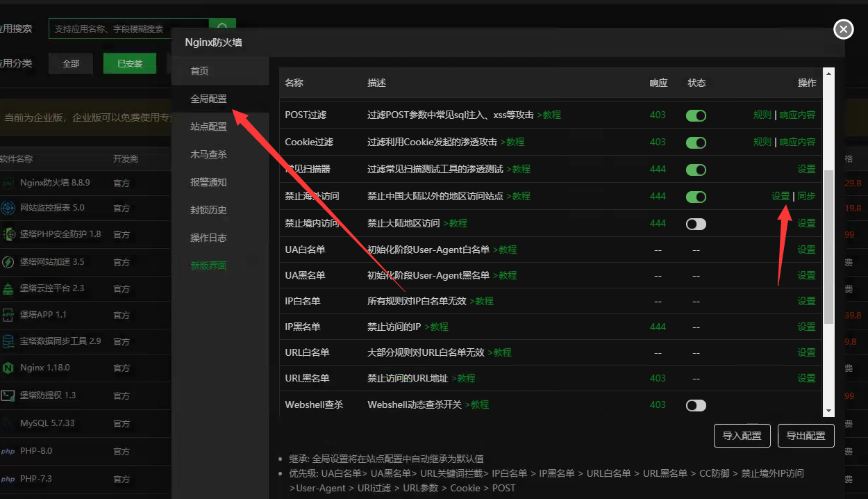Image resolution: width=868 pixels, height=499 pixels.
Task: Open Cookie过滤 规则 link
Action: click(x=762, y=142)
